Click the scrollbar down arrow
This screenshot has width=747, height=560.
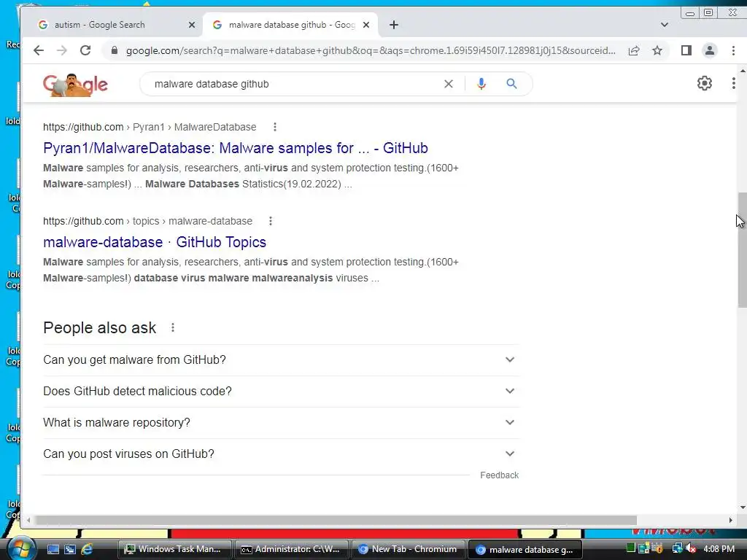click(x=742, y=507)
